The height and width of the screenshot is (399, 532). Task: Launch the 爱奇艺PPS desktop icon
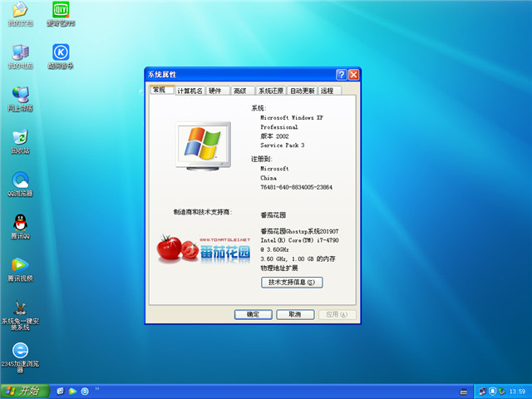click(61, 14)
